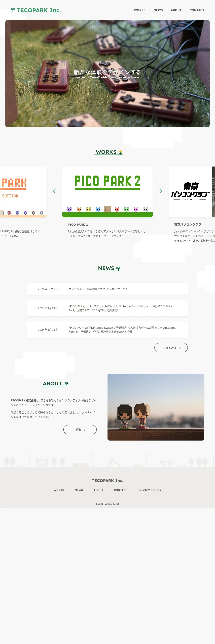Click the hero image of game controllers
This screenshot has height=644, width=215.
click(x=107, y=74)
